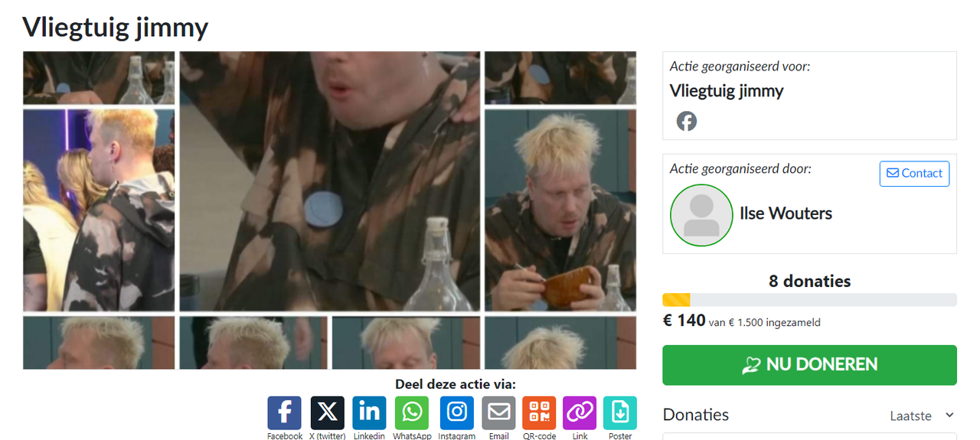This screenshot has width=980, height=440.
Task: Share through the WhatsApp icon
Action: (x=412, y=412)
